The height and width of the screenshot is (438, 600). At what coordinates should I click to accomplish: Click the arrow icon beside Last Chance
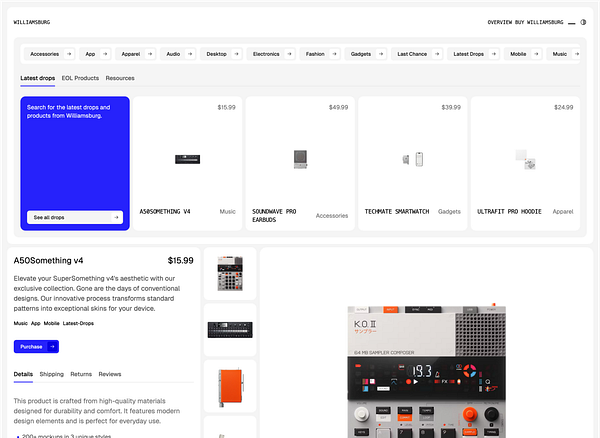coord(437,54)
